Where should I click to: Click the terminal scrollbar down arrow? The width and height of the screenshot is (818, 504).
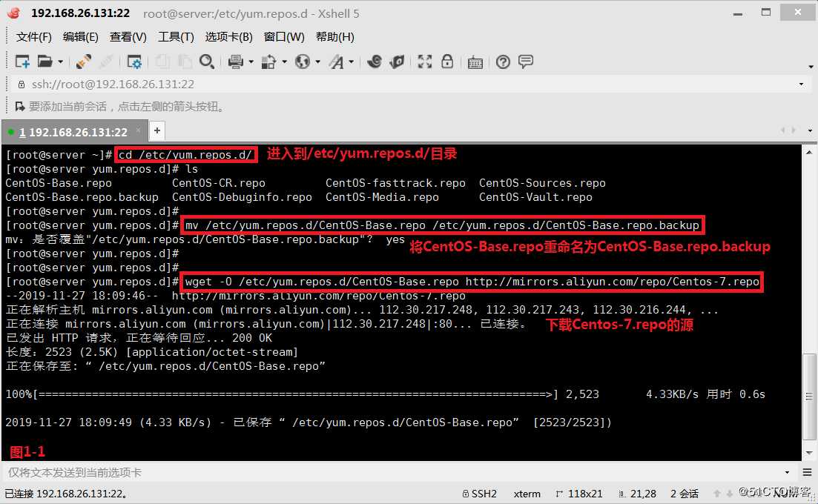pyautogui.click(x=809, y=453)
